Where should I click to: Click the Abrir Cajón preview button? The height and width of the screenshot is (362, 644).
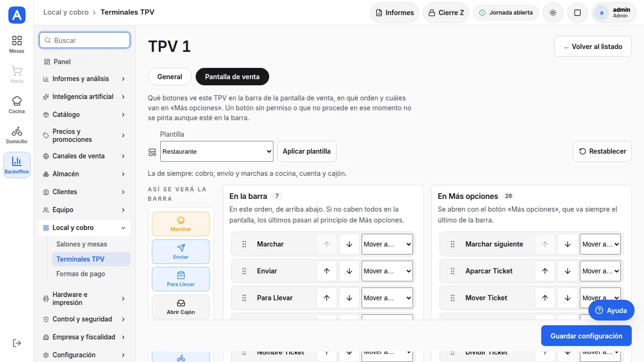click(x=181, y=307)
